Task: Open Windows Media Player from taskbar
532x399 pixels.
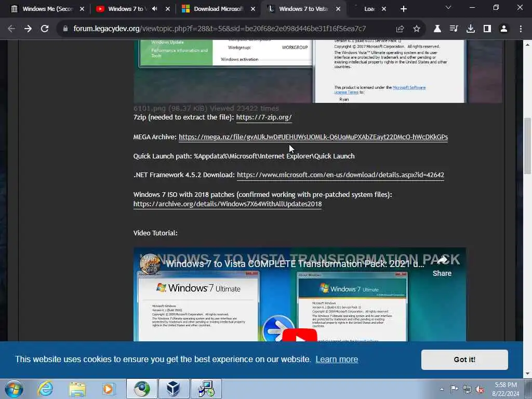Action: (x=109, y=389)
